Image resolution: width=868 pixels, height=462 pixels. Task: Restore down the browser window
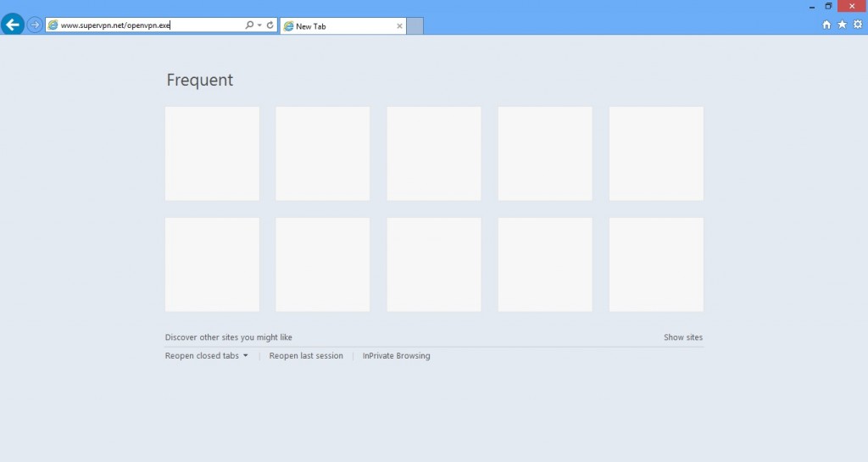[x=828, y=6]
